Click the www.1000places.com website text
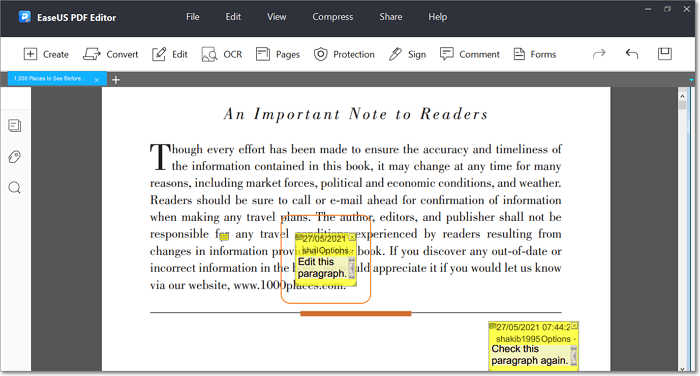Image resolution: width=700 pixels, height=376 pixels. (x=290, y=285)
